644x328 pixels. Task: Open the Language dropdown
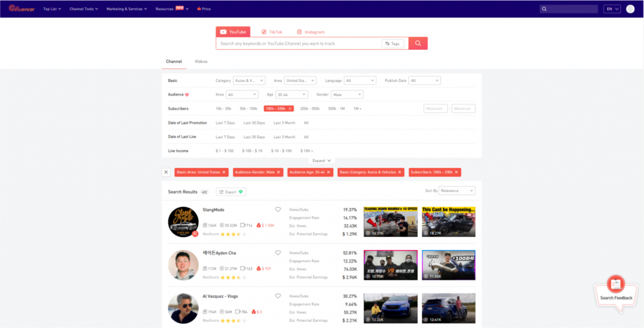click(360, 80)
